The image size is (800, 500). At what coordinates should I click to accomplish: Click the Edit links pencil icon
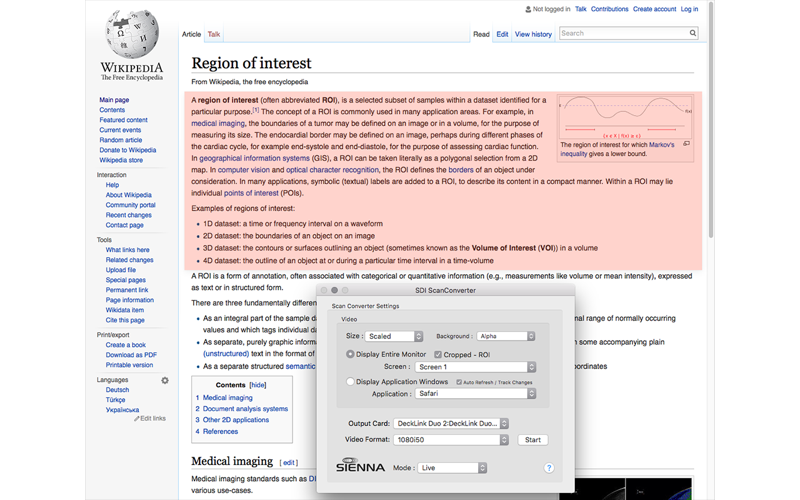coord(136,418)
